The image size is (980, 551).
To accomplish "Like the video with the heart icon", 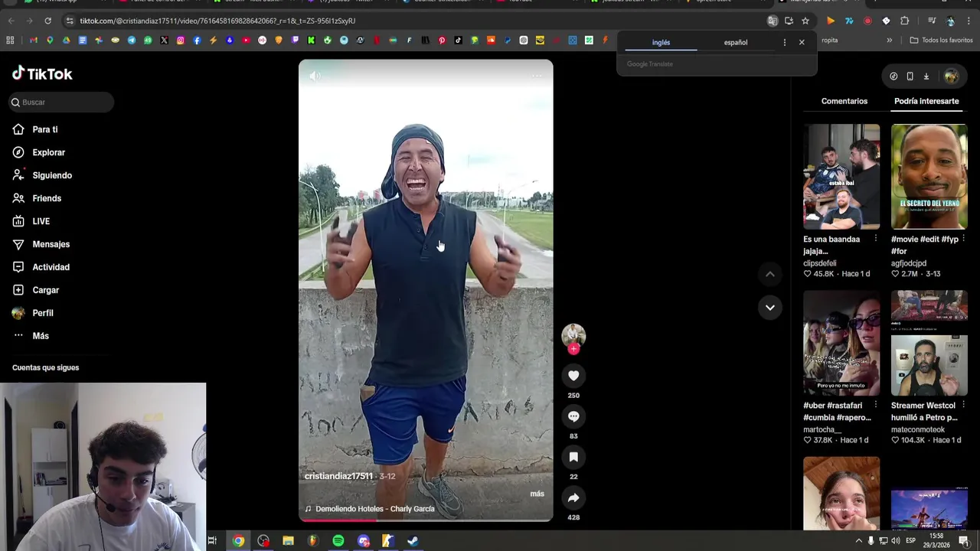I will [x=573, y=376].
